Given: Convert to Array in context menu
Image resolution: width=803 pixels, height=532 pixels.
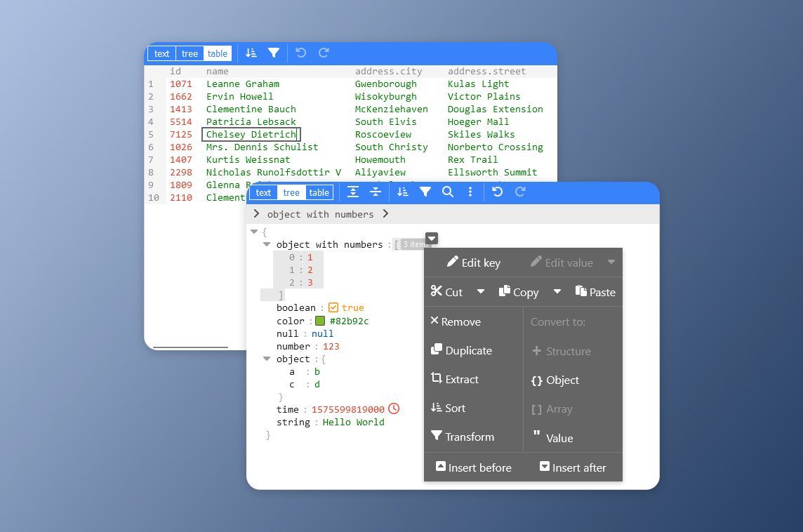Looking at the screenshot, I should click(552, 408).
